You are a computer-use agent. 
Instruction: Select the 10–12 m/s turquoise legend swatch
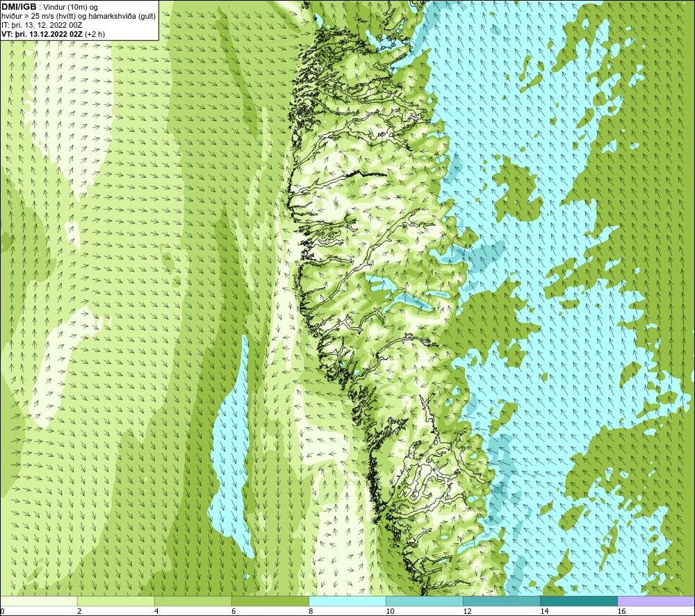tap(425, 601)
